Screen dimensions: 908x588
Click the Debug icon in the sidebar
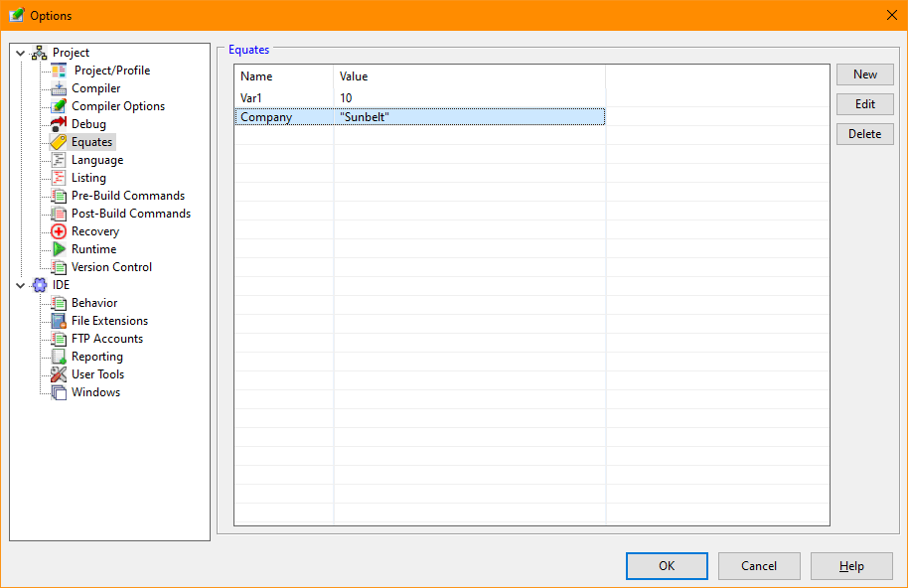59,124
